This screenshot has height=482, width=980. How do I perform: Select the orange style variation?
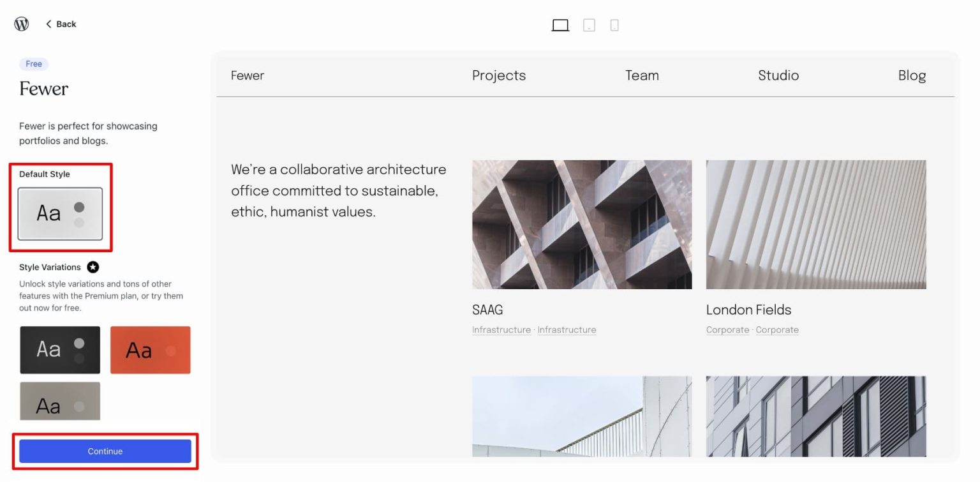pos(151,350)
